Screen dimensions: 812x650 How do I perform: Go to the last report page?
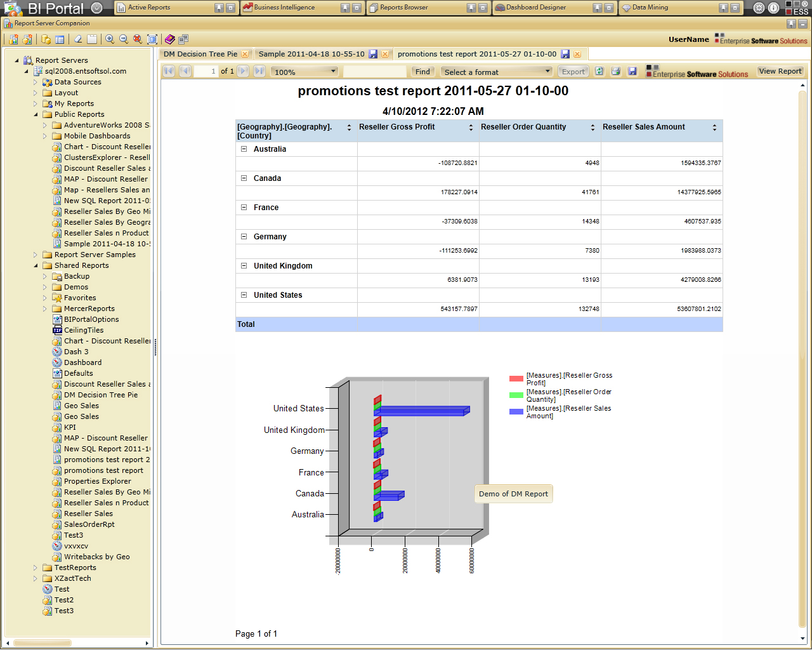259,71
